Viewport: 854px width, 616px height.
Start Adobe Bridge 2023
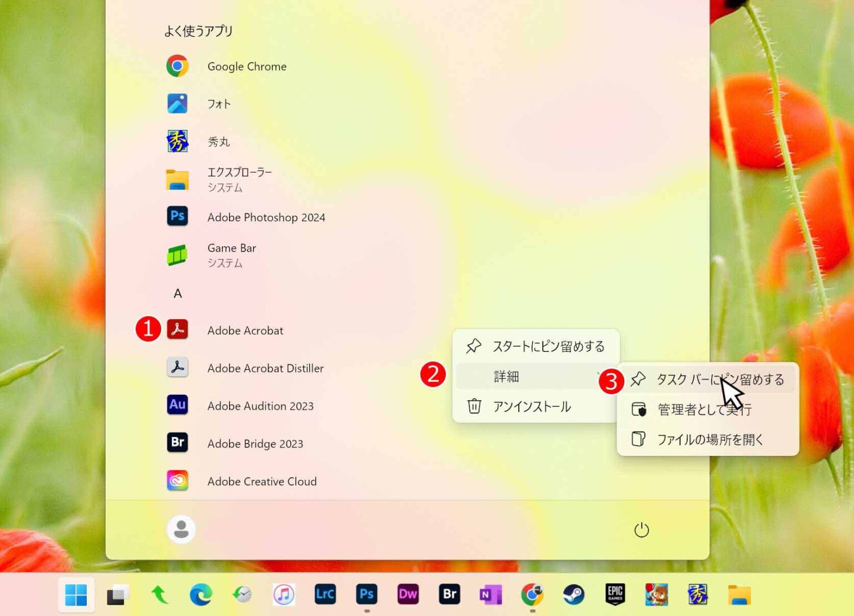click(255, 444)
